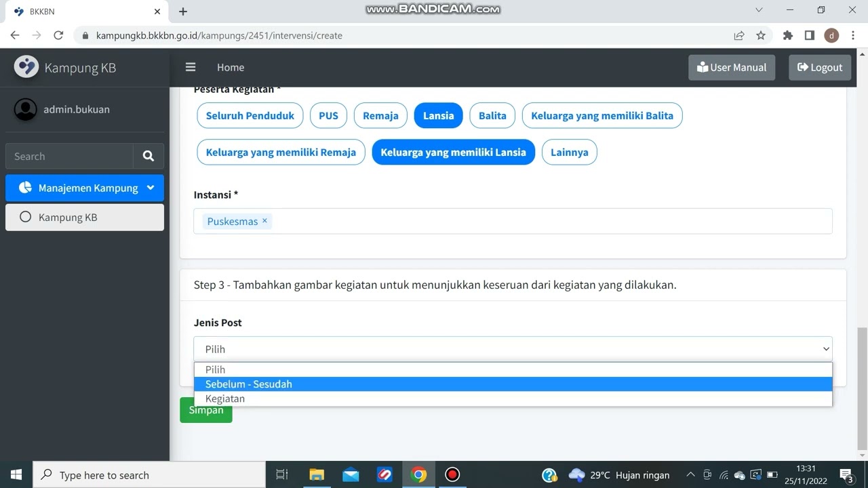Show hidden system tray icons

point(690,475)
